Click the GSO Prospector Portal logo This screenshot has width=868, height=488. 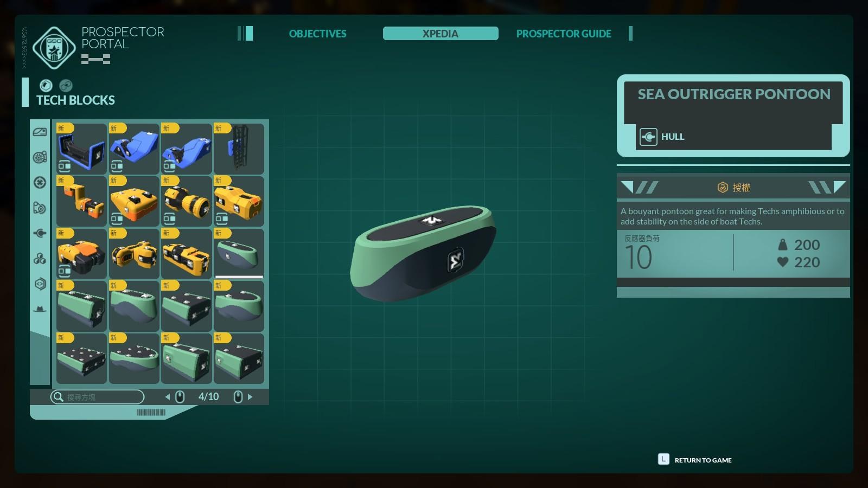54,48
